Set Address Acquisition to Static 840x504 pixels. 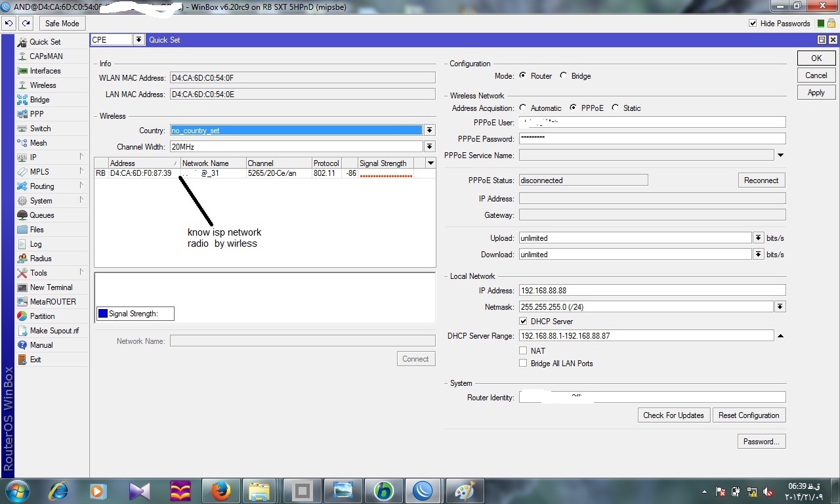[x=615, y=108]
